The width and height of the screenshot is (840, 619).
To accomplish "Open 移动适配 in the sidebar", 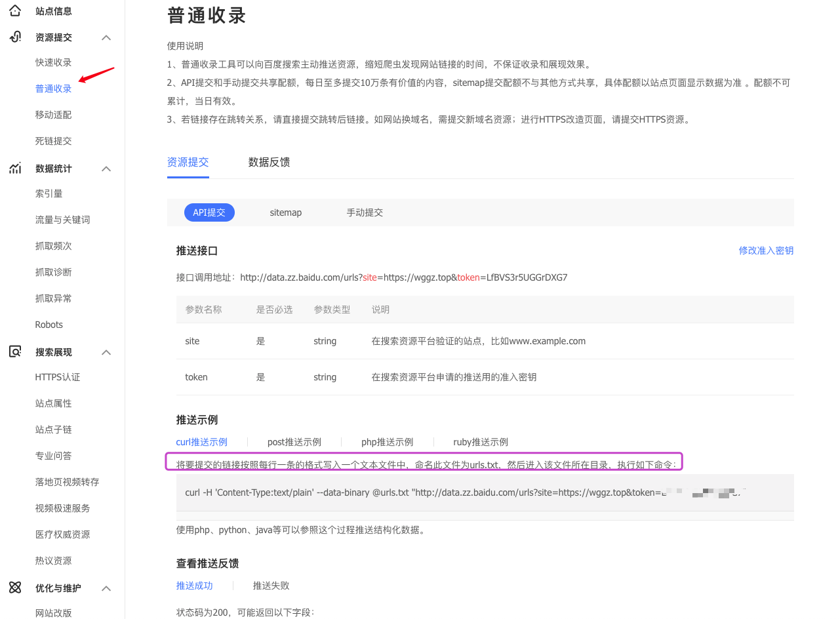I will tap(54, 115).
